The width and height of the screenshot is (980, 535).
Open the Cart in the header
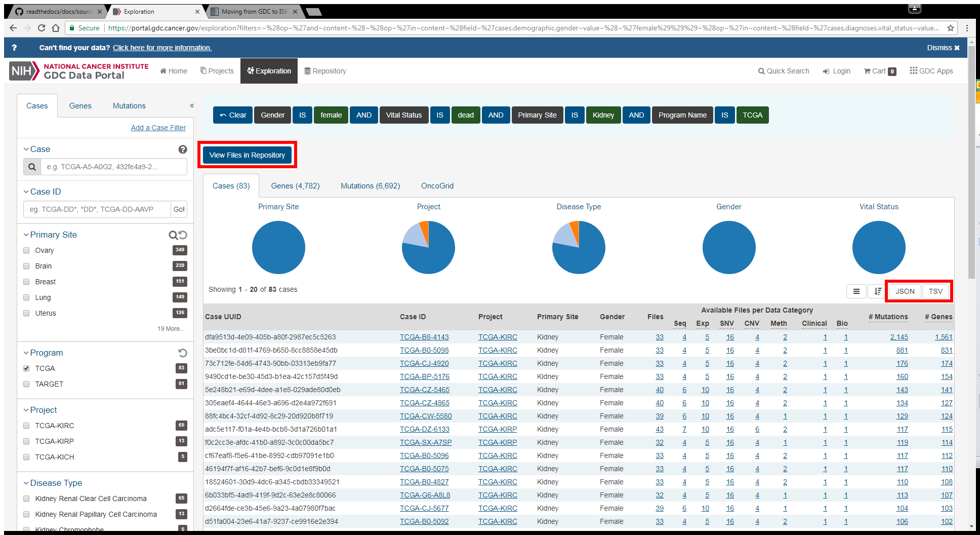point(880,71)
